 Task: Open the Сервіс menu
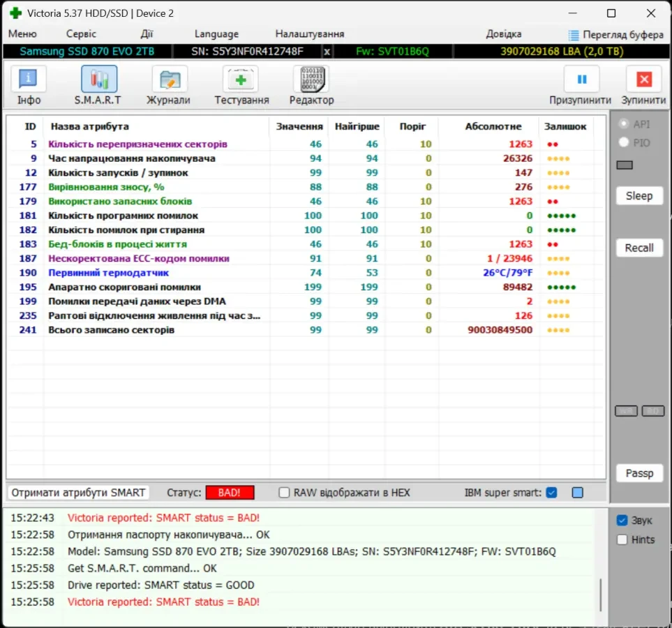tap(81, 34)
